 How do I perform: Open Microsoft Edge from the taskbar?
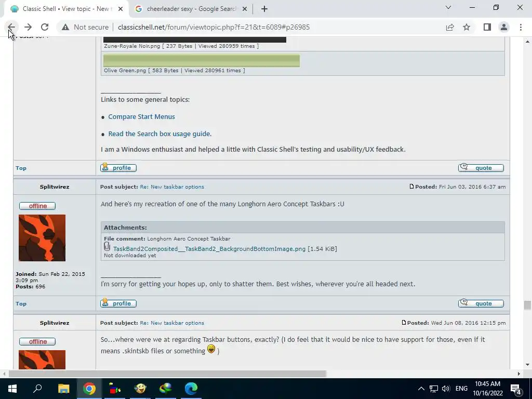(x=191, y=389)
